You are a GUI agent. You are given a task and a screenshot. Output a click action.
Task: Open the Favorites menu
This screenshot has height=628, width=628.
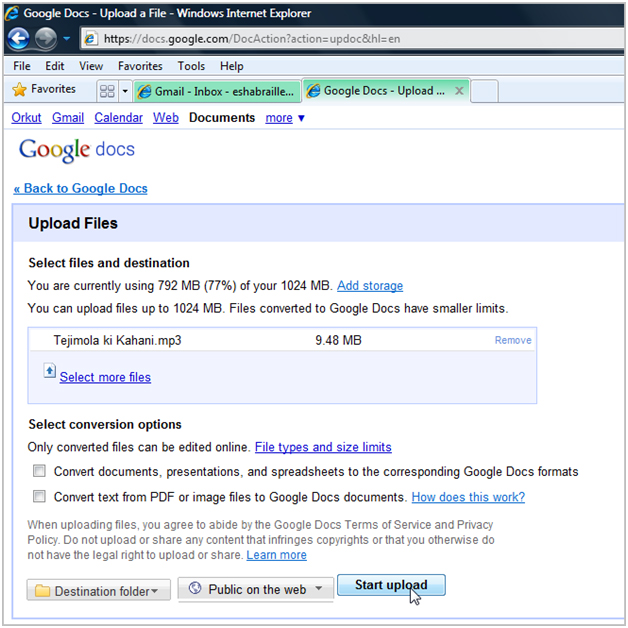point(140,66)
